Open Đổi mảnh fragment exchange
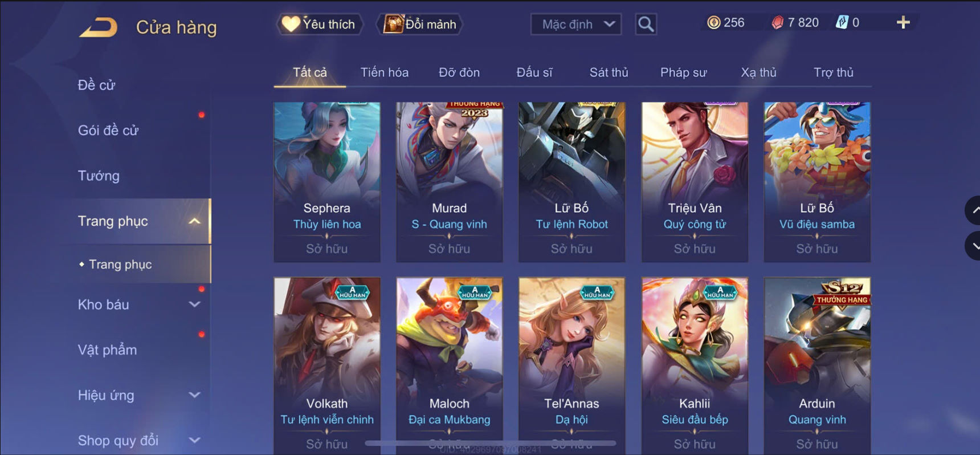This screenshot has width=980, height=455. tap(420, 24)
